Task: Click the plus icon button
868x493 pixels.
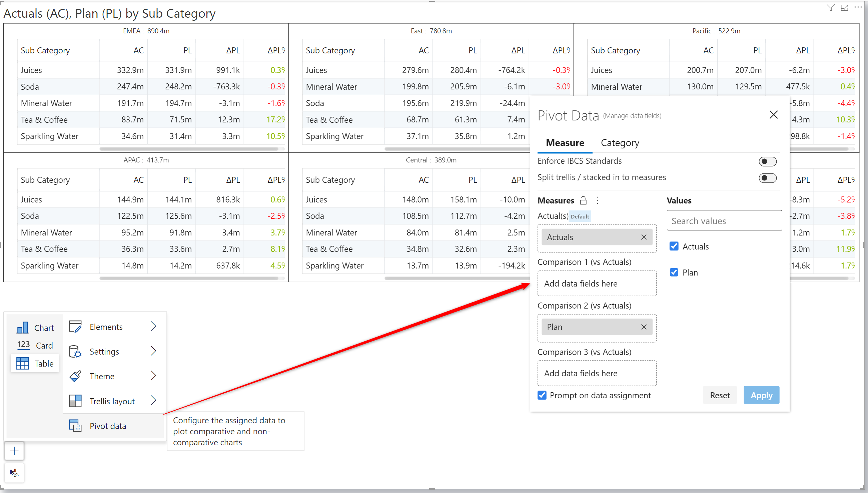Action: tap(14, 451)
